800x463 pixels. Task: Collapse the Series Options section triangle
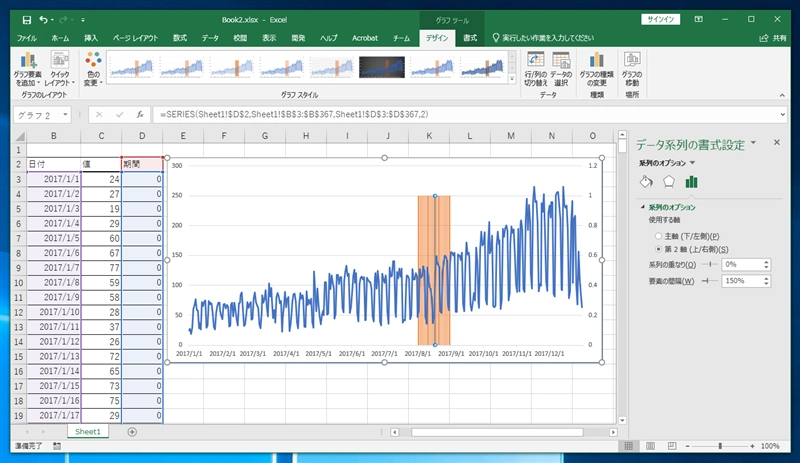642,207
